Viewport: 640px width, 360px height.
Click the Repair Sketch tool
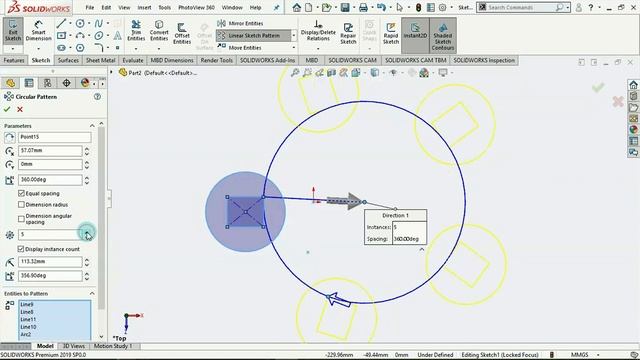(x=348, y=33)
